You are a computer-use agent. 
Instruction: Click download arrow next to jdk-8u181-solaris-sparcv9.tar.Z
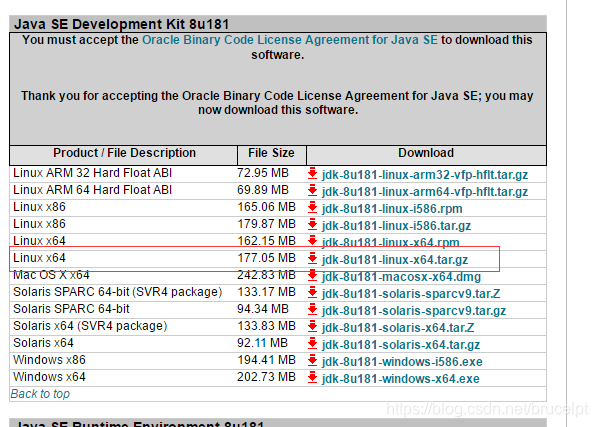coord(312,292)
